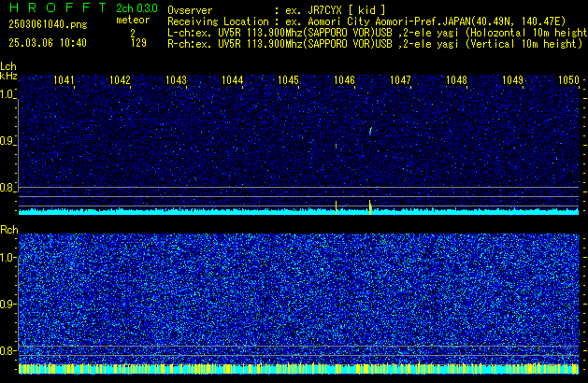Click the 1046 time tick label
588x383 pixels.
tap(344, 80)
